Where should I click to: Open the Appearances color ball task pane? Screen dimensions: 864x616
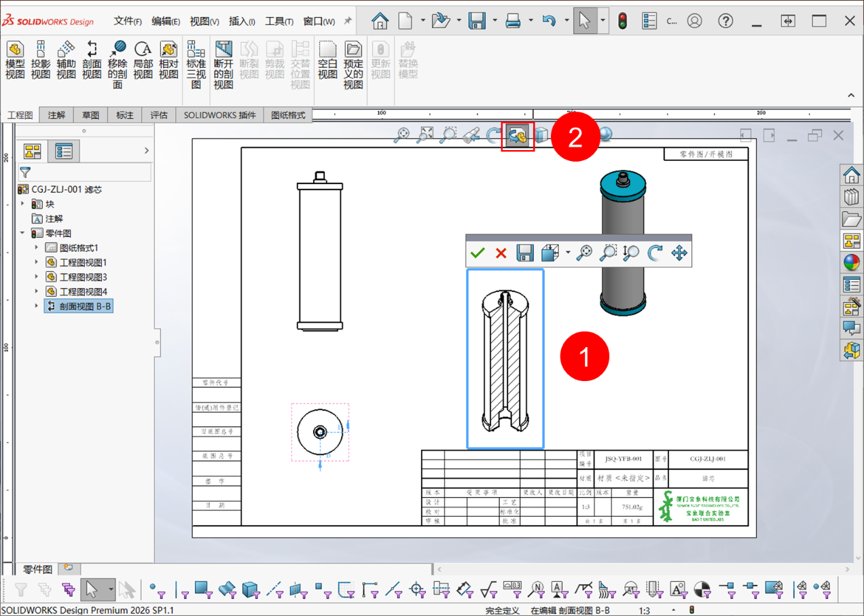click(x=851, y=263)
